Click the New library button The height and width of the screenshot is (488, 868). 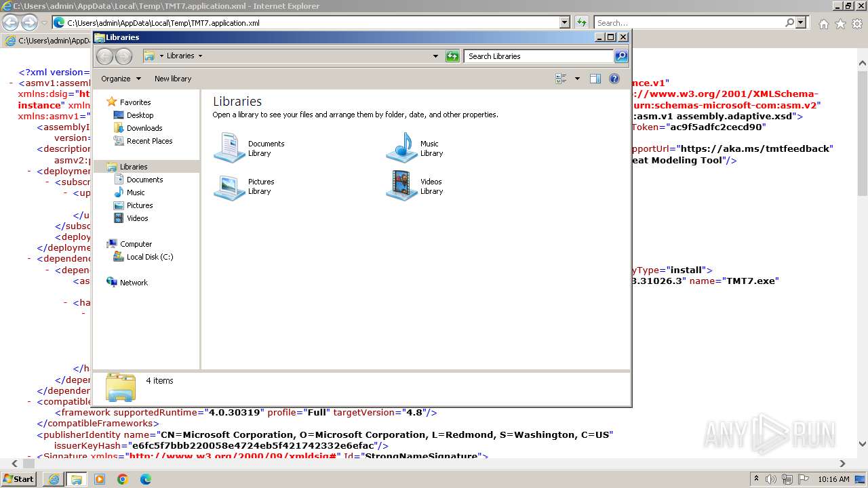[x=173, y=79]
